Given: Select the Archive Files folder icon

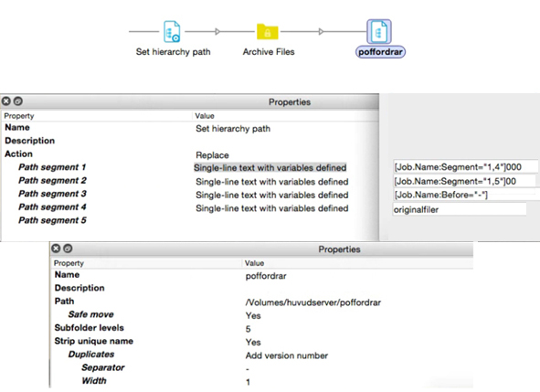Looking at the screenshot, I should pos(268,32).
